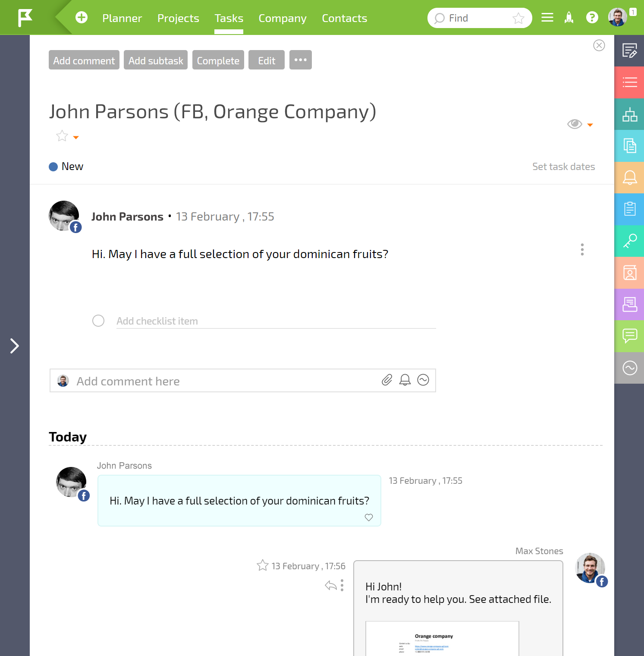644x656 pixels.
Task: Open vertical dots menu on Max's reply
Action: coord(342,585)
